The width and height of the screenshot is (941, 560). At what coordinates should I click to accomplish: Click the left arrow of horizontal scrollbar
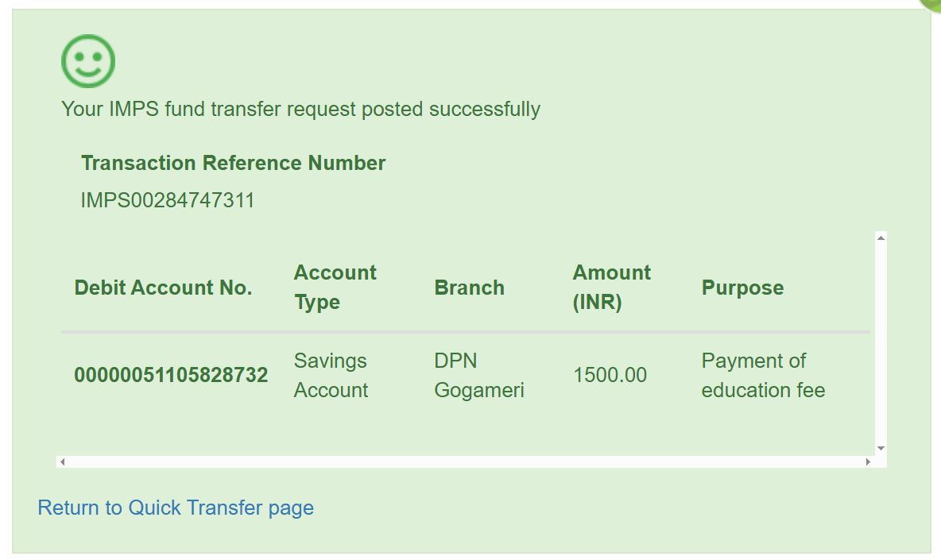(63, 462)
